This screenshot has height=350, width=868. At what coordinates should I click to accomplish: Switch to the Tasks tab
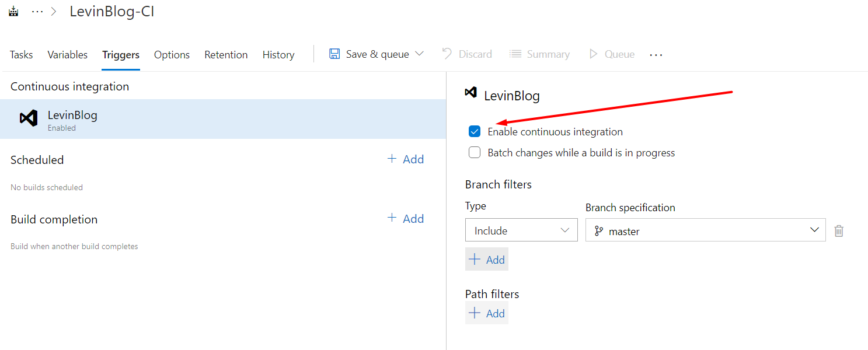coord(22,55)
